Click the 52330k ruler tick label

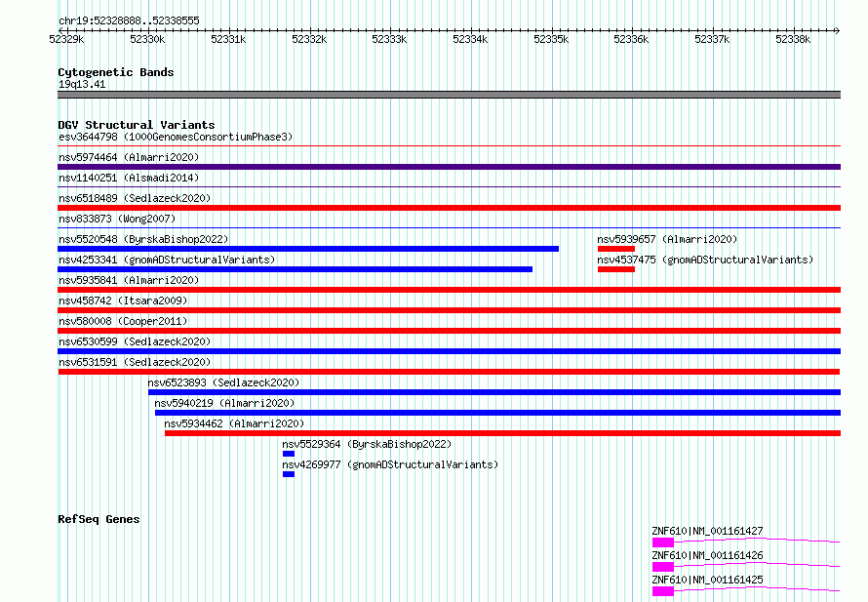[x=147, y=39]
